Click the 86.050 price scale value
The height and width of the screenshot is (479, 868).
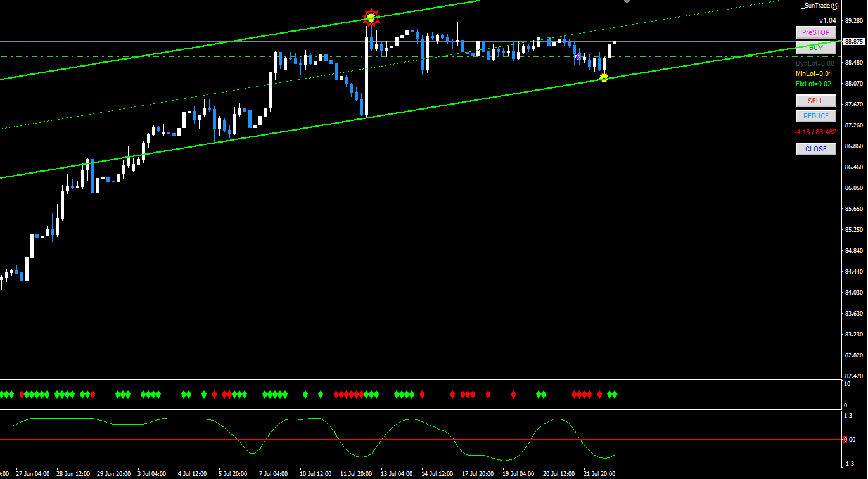tap(854, 188)
